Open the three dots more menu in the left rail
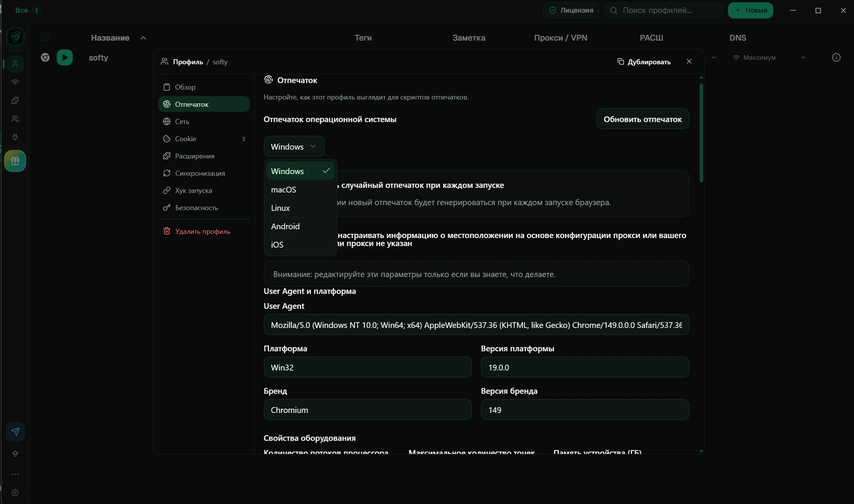Screen dimensions: 854x504 pyautogui.click(x=15, y=474)
